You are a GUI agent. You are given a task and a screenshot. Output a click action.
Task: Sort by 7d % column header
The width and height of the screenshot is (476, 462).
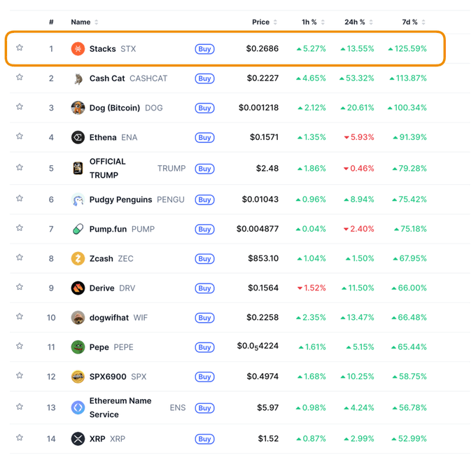point(414,22)
